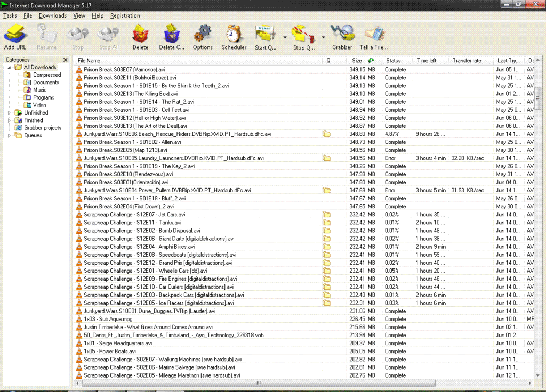Click queue icon for Scrapheap Challenge S12E11 Tanks

pos(326,222)
